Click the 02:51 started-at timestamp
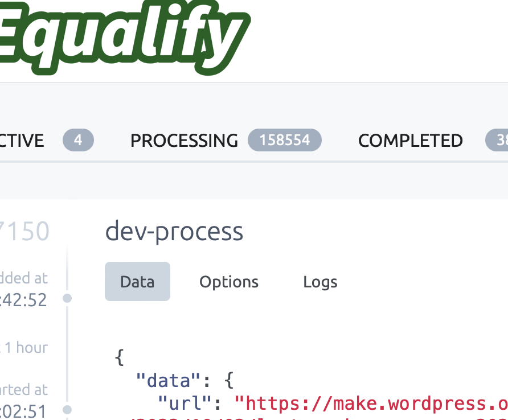The width and height of the screenshot is (508, 420). [x=24, y=411]
